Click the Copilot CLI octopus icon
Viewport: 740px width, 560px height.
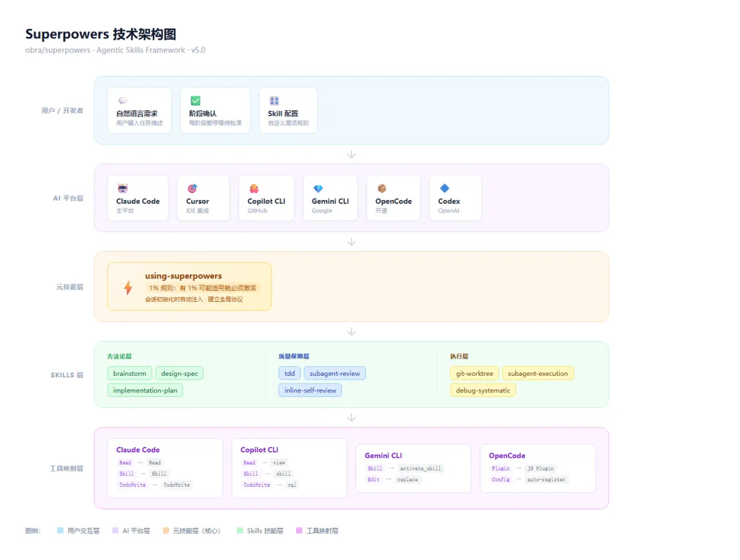point(254,188)
